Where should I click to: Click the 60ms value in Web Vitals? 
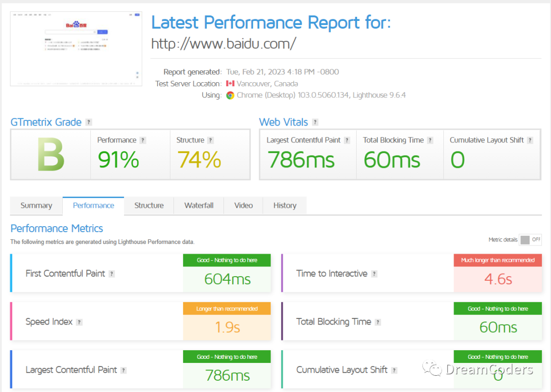392,160
